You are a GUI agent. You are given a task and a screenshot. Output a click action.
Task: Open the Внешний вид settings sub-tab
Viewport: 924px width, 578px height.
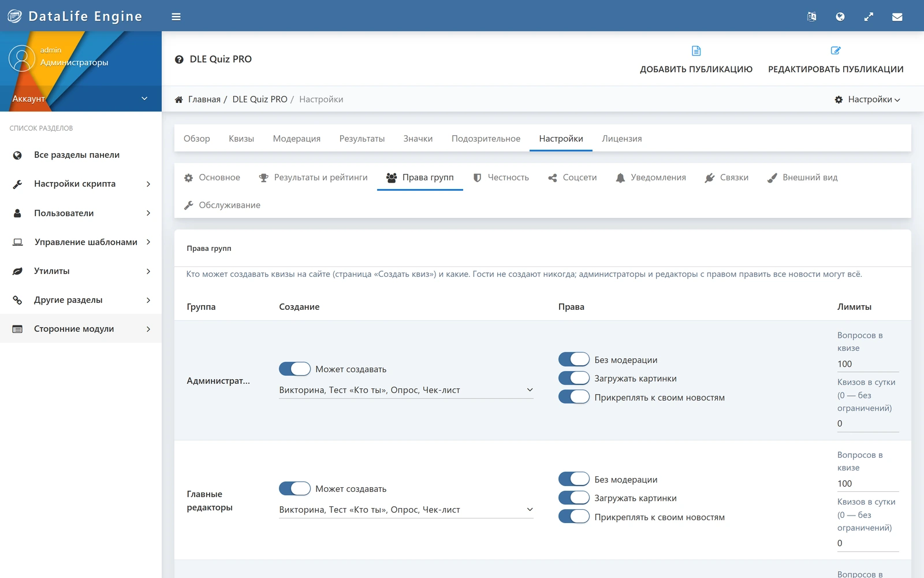tap(802, 177)
